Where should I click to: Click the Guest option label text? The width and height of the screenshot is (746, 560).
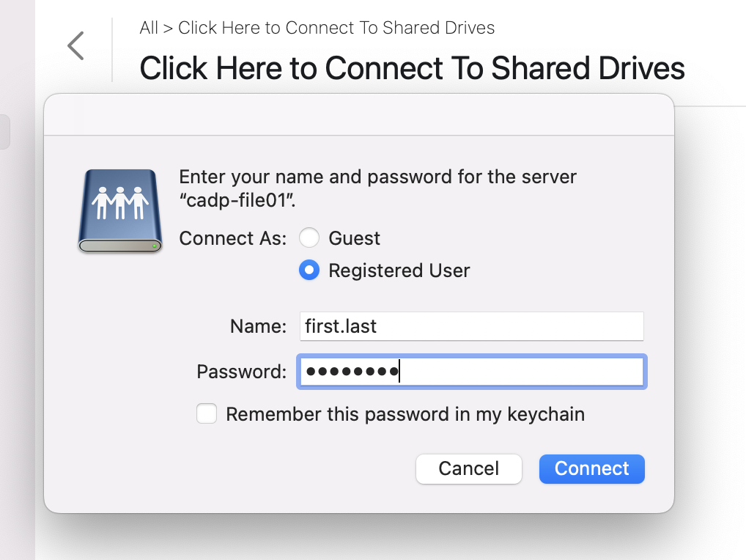point(355,238)
